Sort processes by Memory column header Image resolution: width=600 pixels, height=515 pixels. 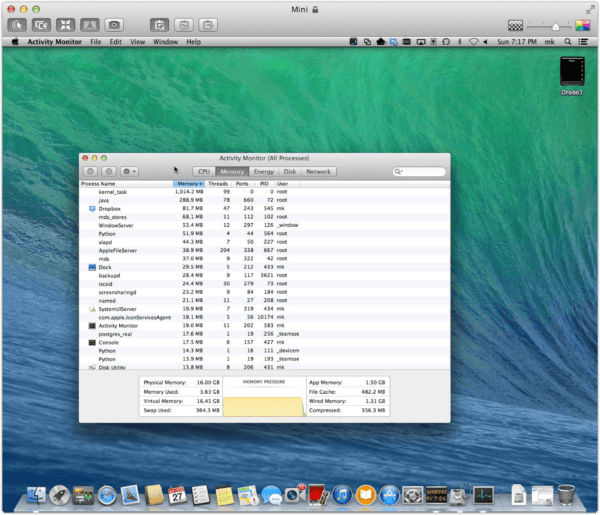(x=189, y=184)
